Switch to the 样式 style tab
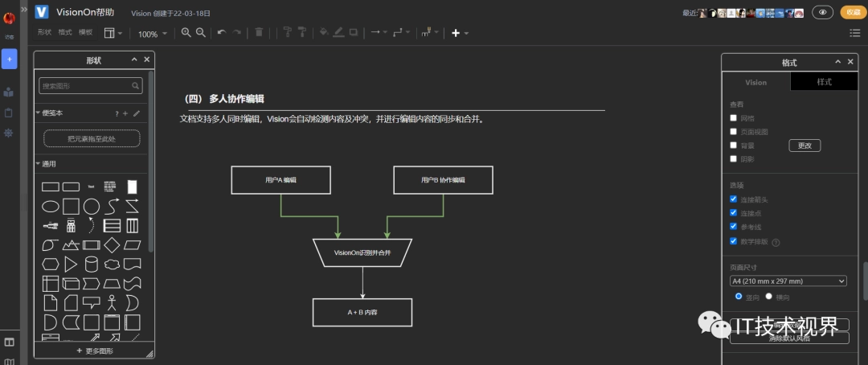 (x=825, y=82)
